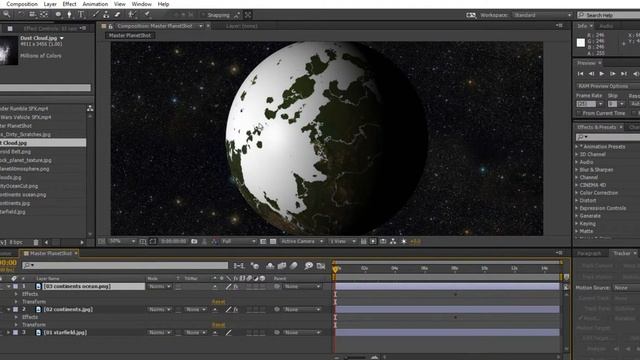640x360 pixels.
Task: Click the current time indicator in timeline ruler
Action: click(x=335, y=269)
